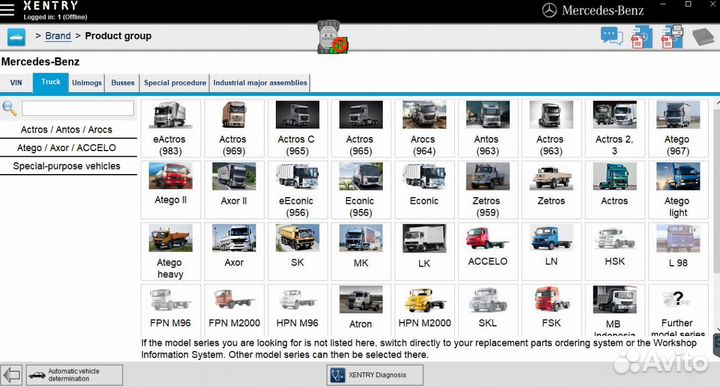Click the side panel handle at right edge
This screenshot has height=387, width=720.
pos(716,345)
